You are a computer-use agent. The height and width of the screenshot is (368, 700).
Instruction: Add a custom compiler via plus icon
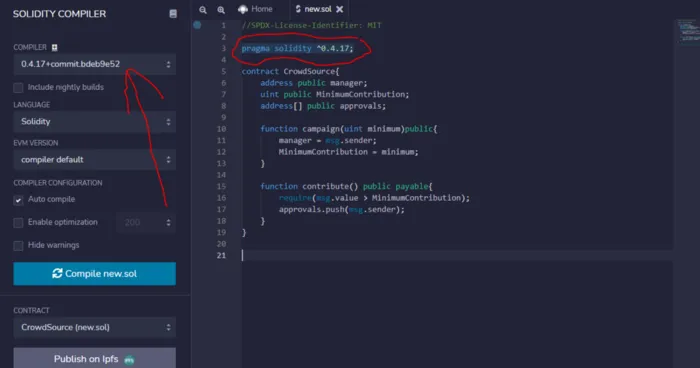coord(54,47)
